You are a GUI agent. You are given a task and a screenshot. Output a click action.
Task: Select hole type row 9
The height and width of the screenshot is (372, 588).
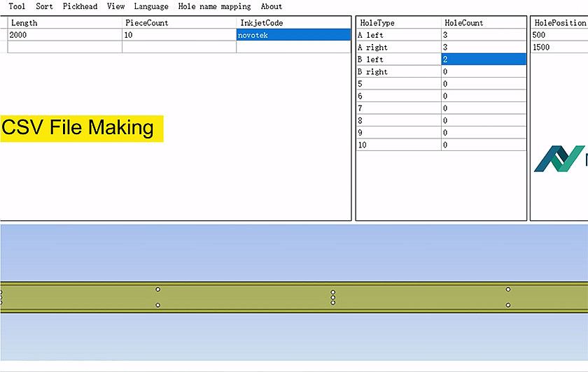[x=398, y=132]
